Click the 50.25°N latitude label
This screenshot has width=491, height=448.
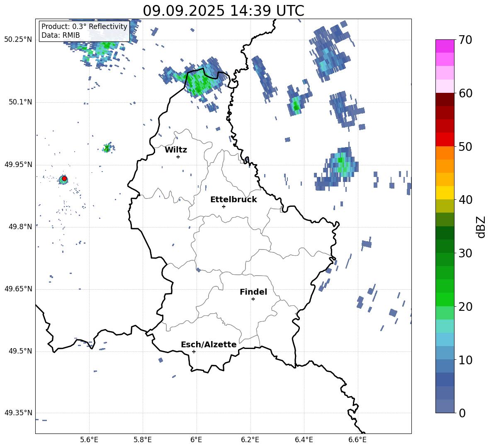(x=18, y=40)
